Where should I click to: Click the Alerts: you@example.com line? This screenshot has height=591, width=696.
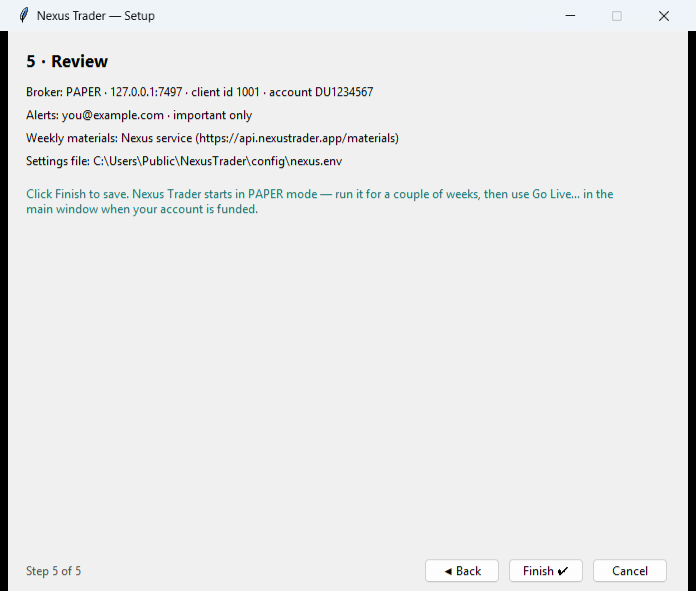pos(139,115)
